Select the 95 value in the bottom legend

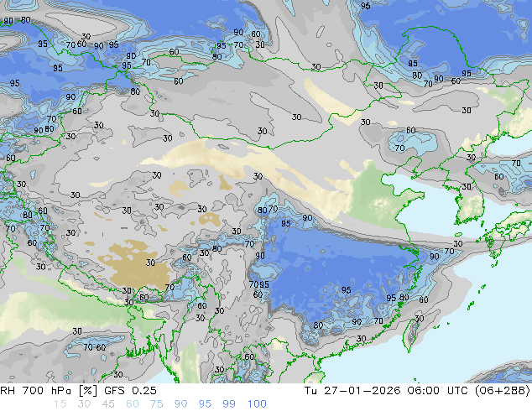205,404
